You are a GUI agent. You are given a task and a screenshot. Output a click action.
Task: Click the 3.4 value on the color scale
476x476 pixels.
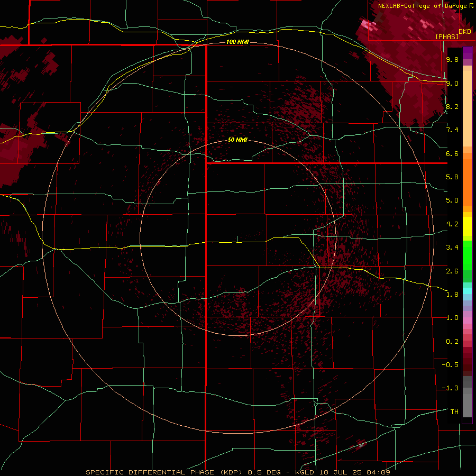(x=452, y=248)
